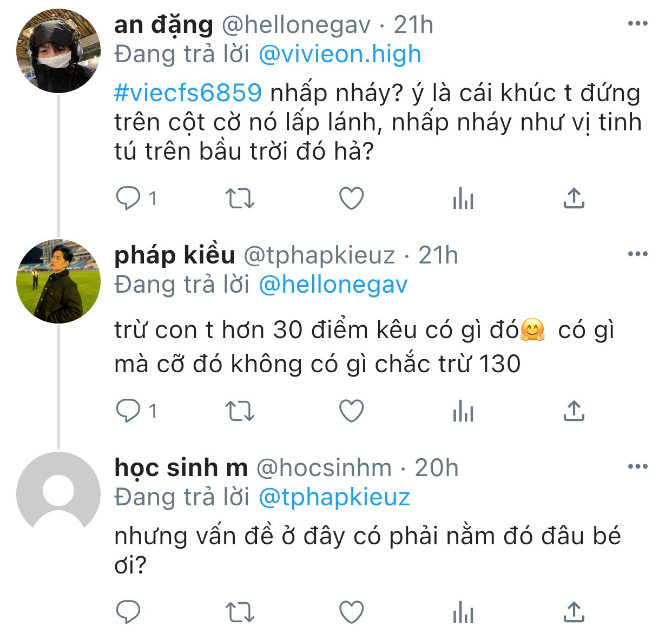Open the @tphapkieuz reply mention

[x=334, y=497]
